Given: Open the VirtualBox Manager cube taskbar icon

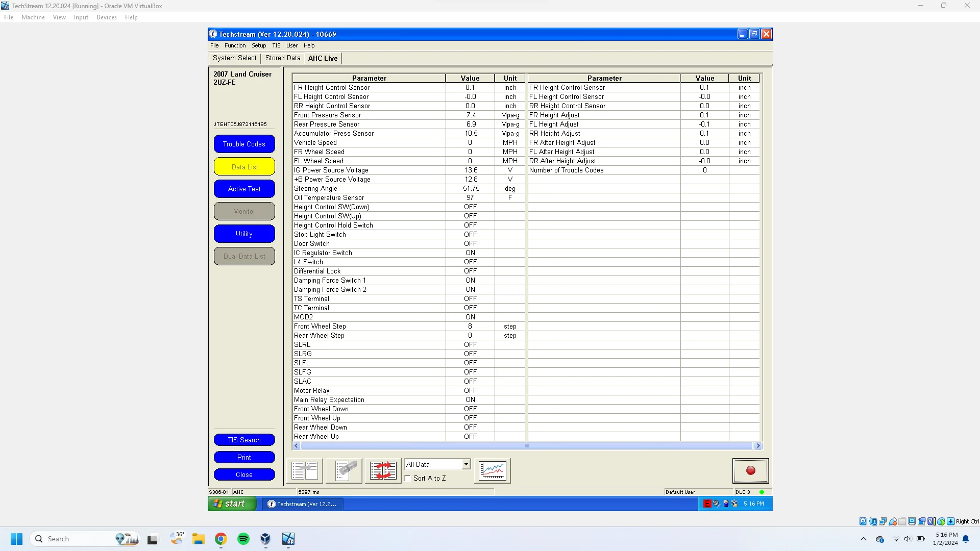Looking at the screenshot, I should point(265,539).
